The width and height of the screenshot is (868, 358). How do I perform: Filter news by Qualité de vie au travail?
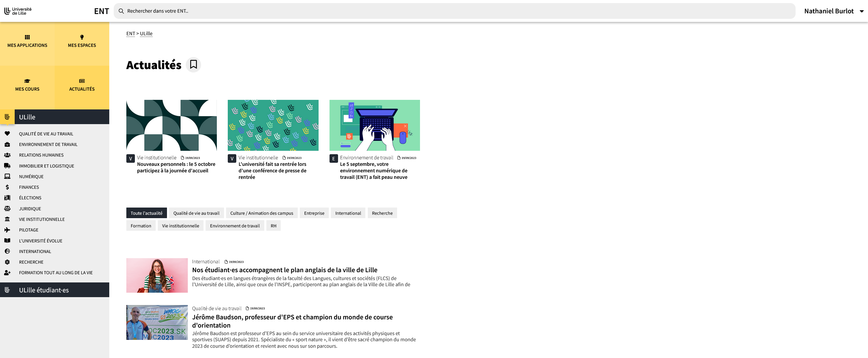[x=196, y=213]
